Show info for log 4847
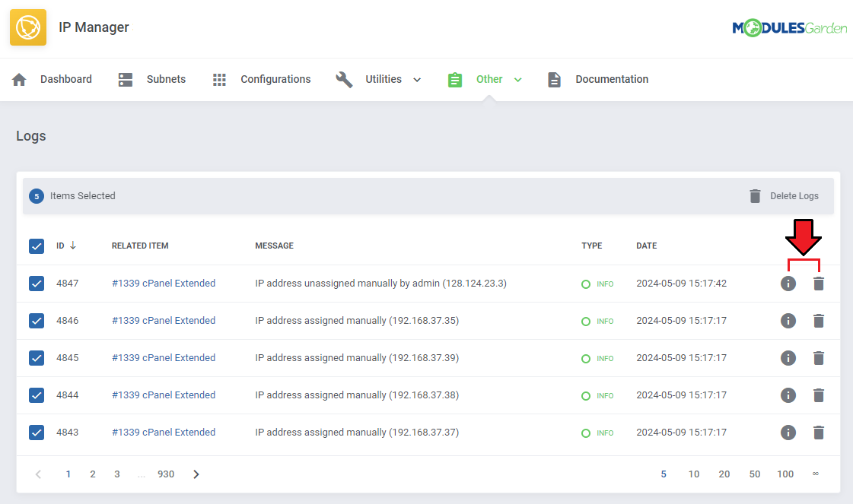This screenshot has width=853, height=504. pos(788,284)
